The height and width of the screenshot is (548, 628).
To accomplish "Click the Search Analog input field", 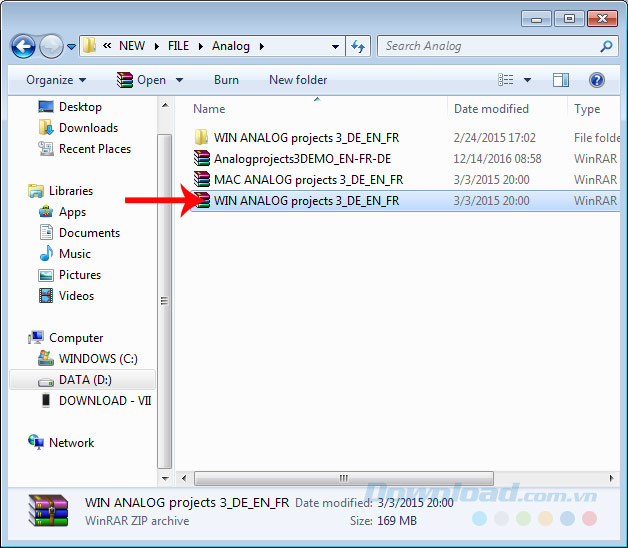I will coord(490,46).
